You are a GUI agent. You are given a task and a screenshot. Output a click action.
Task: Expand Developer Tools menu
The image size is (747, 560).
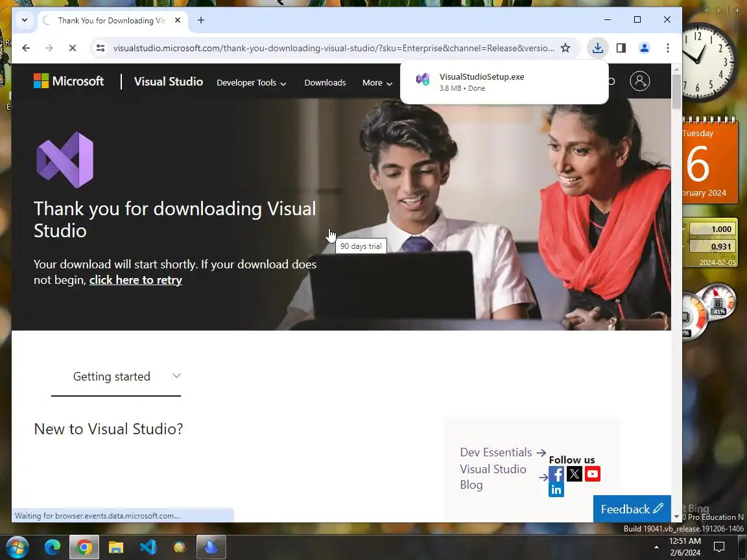pyautogui.click(x=251, y=83)
